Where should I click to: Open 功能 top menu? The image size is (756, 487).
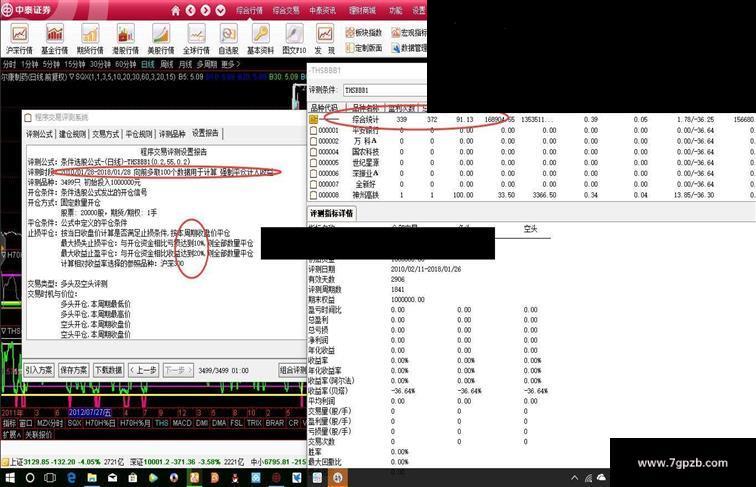(395, 10)
